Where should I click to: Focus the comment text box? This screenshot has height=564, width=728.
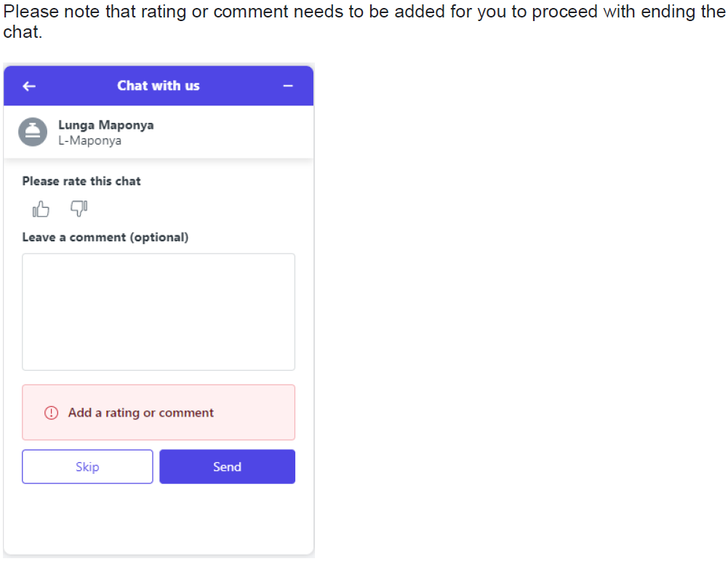[159, 312]
